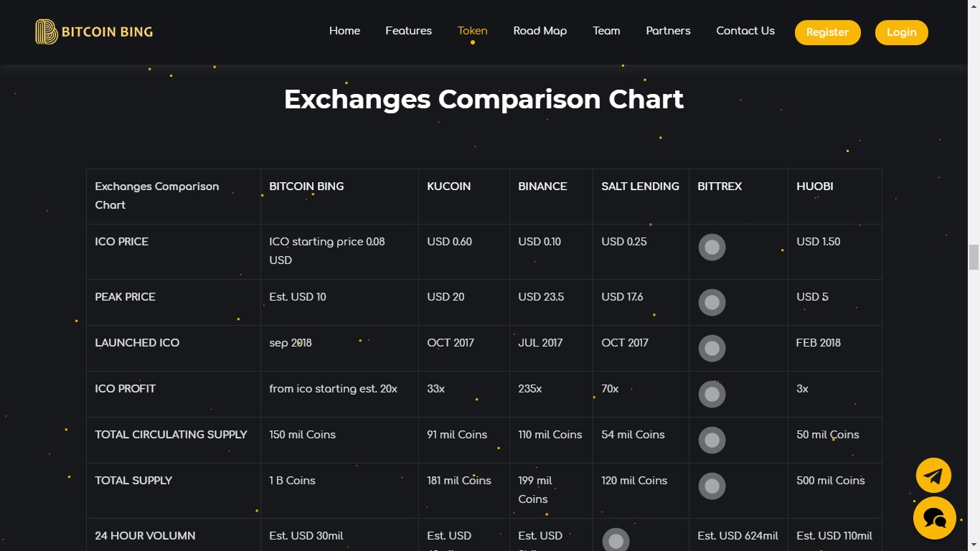This screenshot has height=551, width=980.
Task: Select the Token menu item
Action: coord(472,31)
